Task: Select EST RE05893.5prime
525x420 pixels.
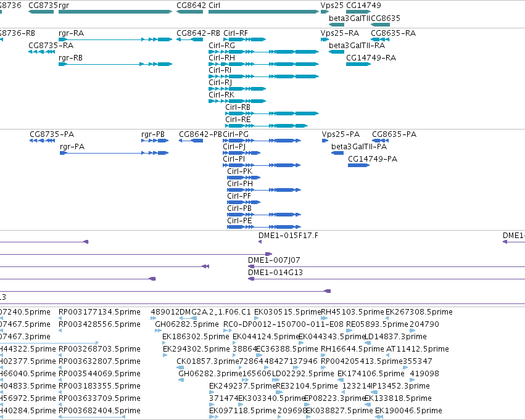Action: tap(349, 331)
